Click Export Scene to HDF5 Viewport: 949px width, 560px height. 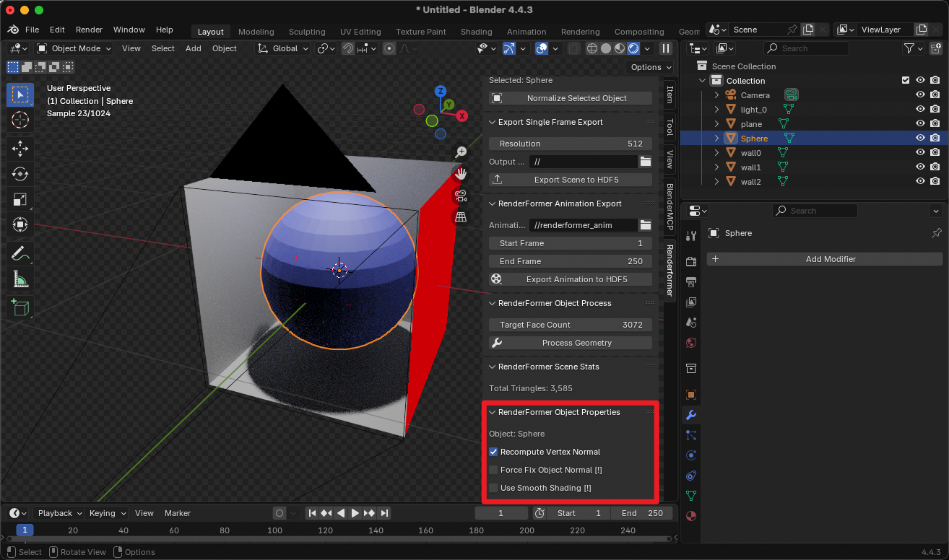(x=571, y=180)
